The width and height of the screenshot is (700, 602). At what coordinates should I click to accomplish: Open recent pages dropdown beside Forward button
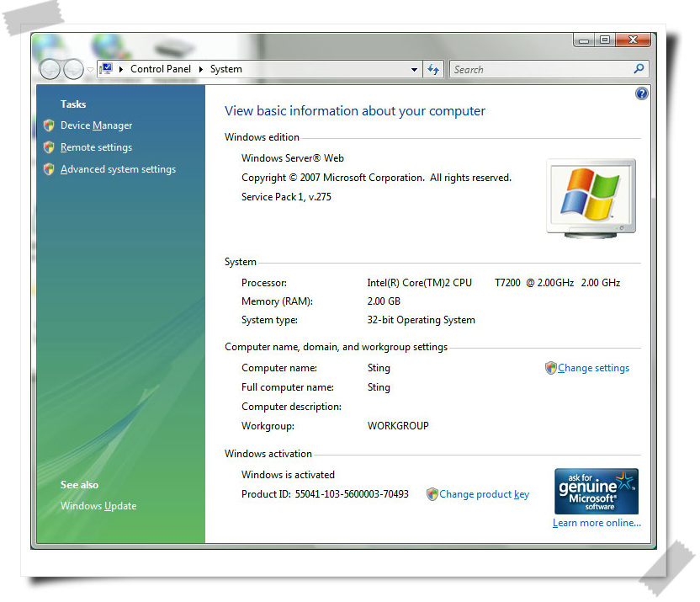point(90,70)
